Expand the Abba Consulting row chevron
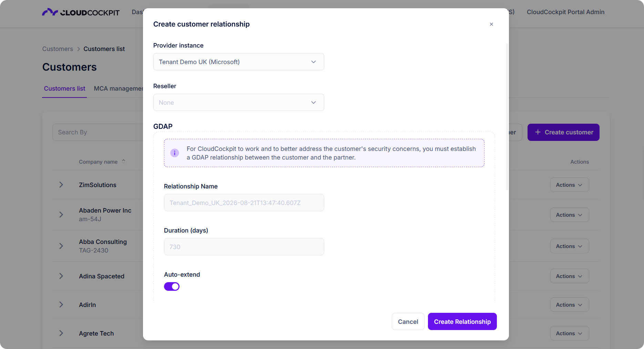644x349 pixels. [x=61, y=246]
